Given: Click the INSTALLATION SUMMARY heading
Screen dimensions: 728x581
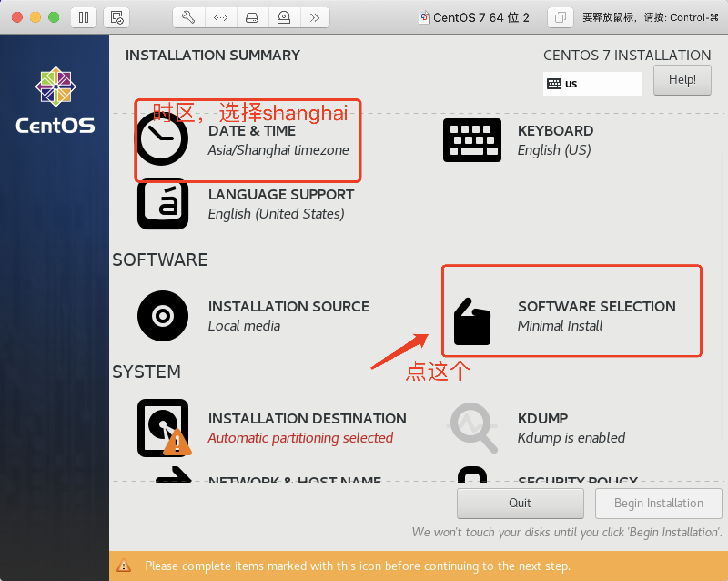Looking at the screenshot, I should 213,55.
